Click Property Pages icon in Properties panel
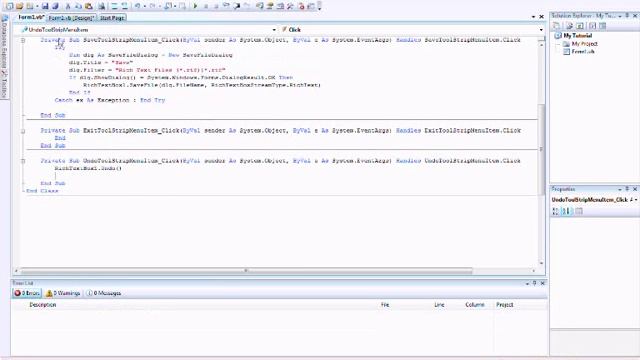 pyautogui.click(x=579, y=211)
